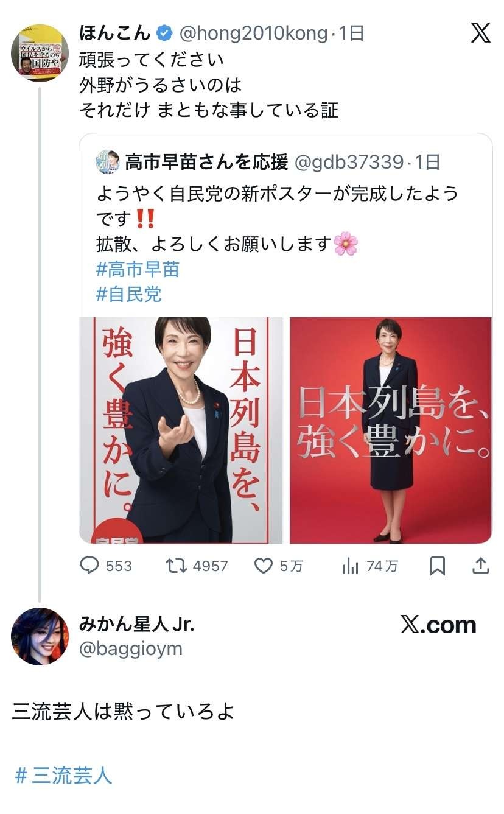Bookmark this post
The image size is (504, 814).
437,566
